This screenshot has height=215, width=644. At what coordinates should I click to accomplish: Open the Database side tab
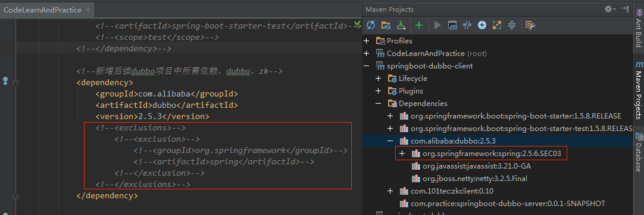(x=639, y=152)
